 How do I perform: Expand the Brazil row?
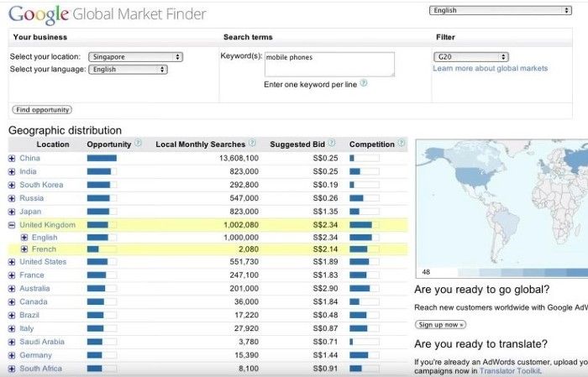(12, 315)
